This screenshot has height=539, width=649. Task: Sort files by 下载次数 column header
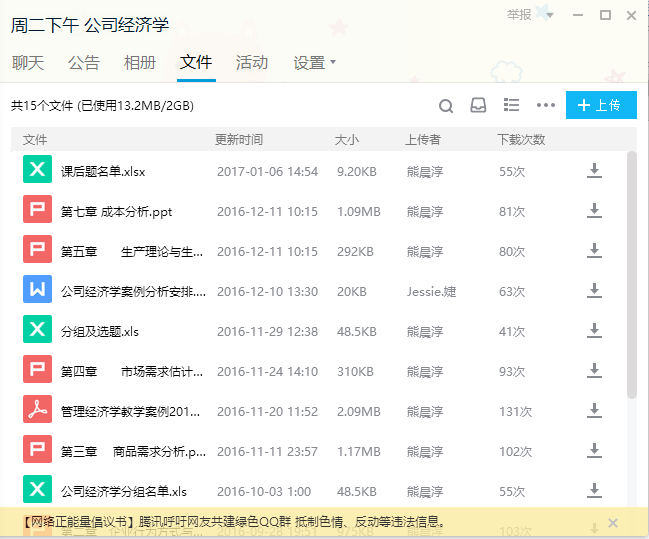tap(521, 140)
